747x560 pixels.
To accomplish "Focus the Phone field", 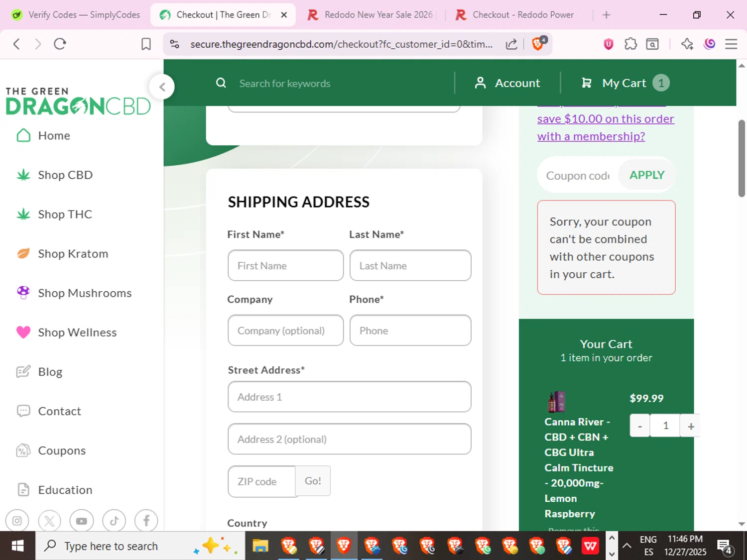I will 410,330.
